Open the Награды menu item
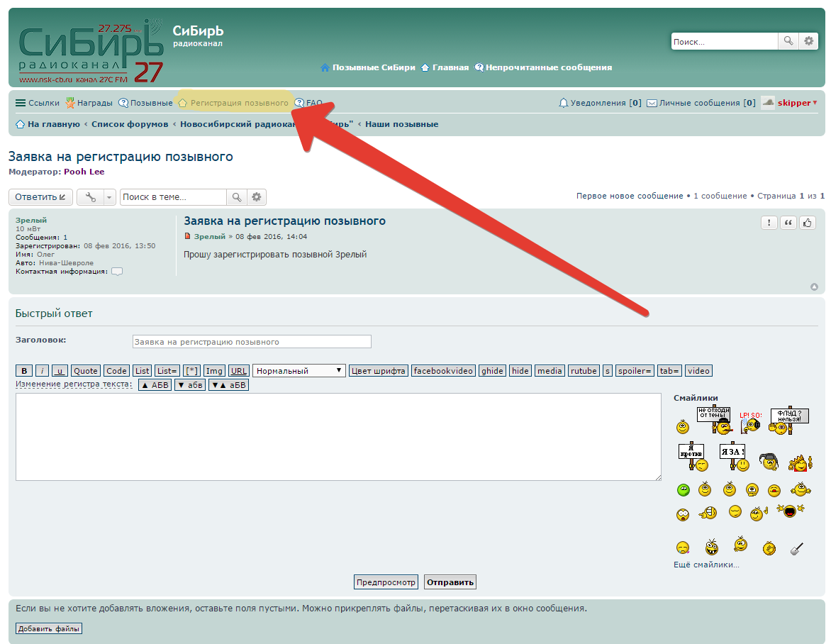Screen dimensions: 831x644 pyautogui.click(x=89, y=103)
